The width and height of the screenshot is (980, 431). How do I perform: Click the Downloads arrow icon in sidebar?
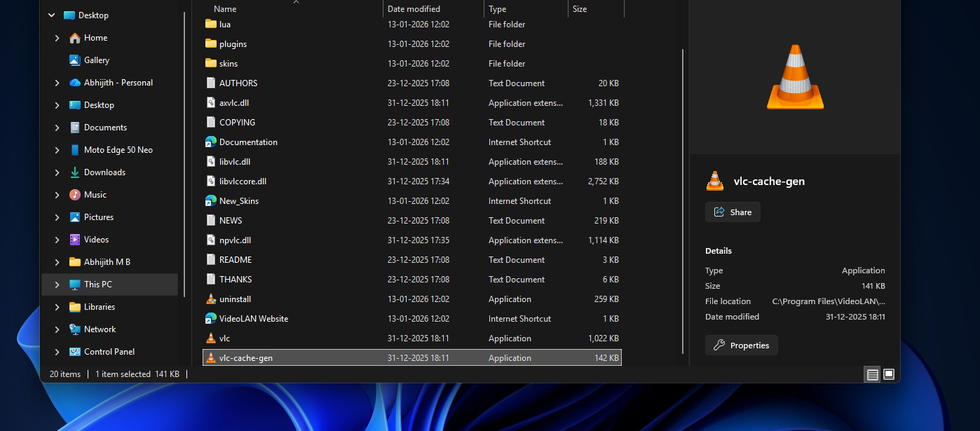[x=75, y=172]
